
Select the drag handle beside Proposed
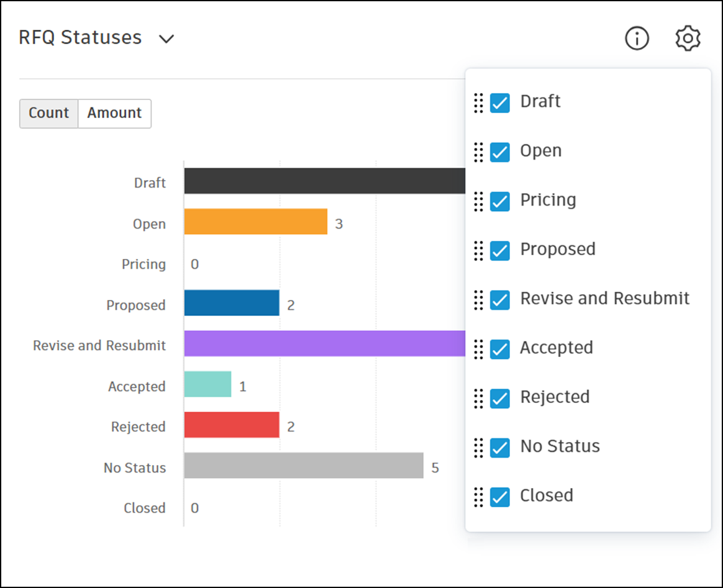[478, 250]
